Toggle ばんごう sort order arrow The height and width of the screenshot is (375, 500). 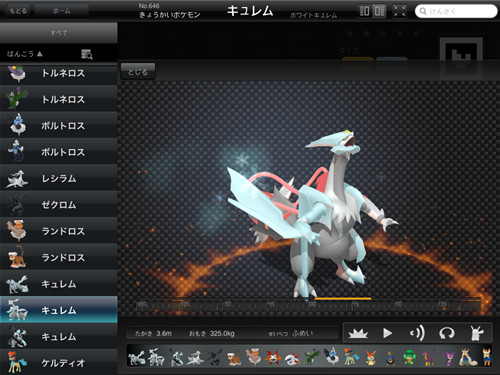[40, 54]
